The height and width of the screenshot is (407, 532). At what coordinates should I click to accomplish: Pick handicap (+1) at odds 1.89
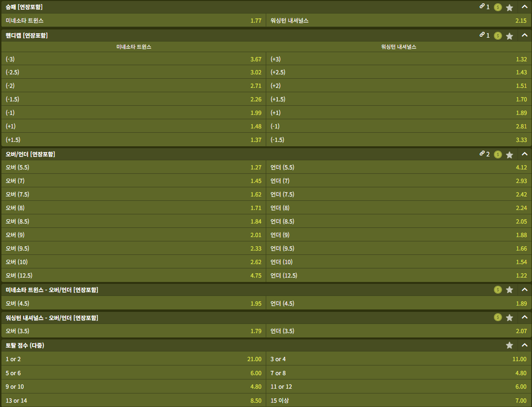coord(399,112)
